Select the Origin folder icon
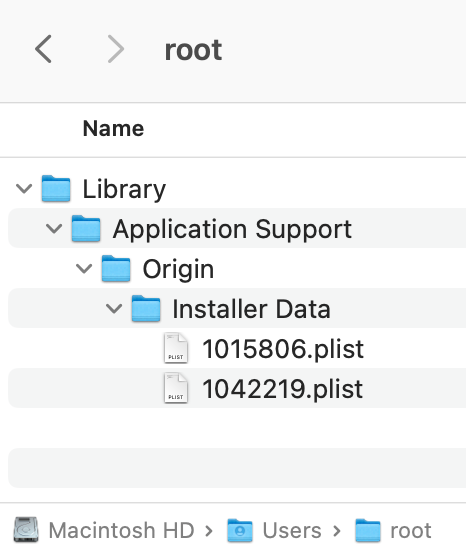This screenshot has height=556, width=466. pyautogui.click(x=116, y=269)
